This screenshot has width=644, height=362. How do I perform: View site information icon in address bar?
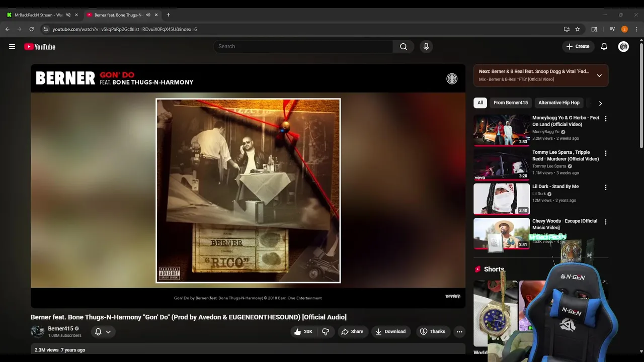click(45, 29)
